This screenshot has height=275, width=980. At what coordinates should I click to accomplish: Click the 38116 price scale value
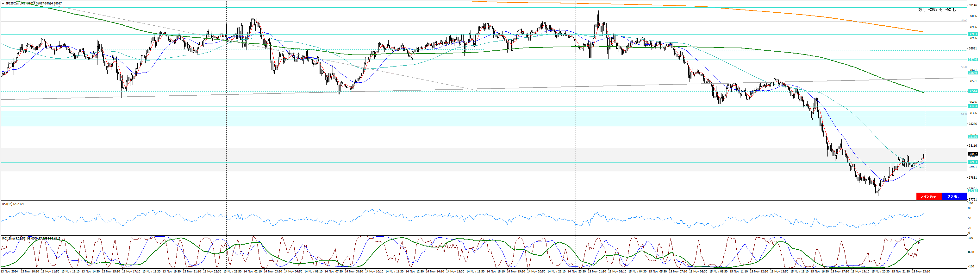coord(973,146)
